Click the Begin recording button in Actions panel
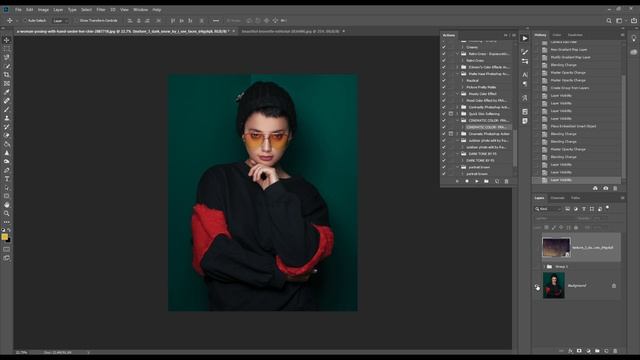 tap(467, 181)
